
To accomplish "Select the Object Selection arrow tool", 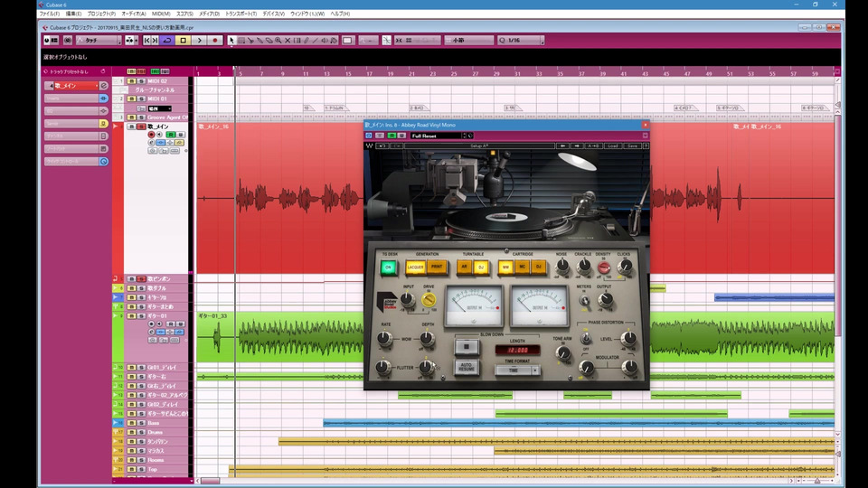I will click(x=232, y=41).
